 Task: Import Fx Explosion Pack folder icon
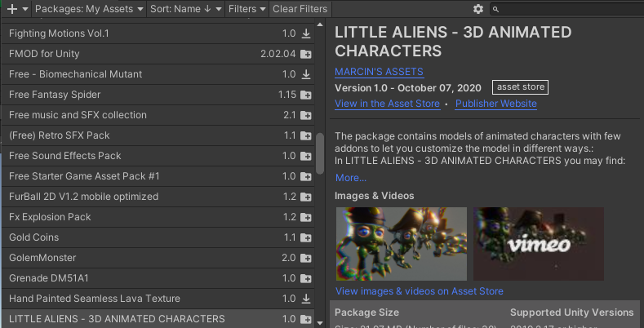(x=305, y=218)
